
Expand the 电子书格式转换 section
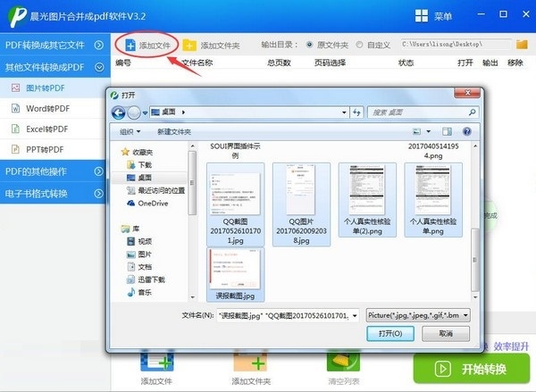[53, 194]
